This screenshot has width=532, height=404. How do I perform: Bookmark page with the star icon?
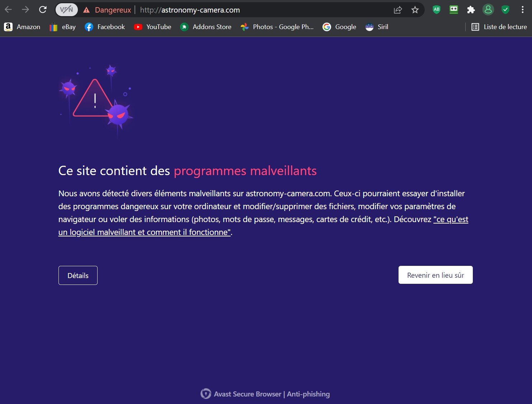pyautogui.click(x=415, y=10)
